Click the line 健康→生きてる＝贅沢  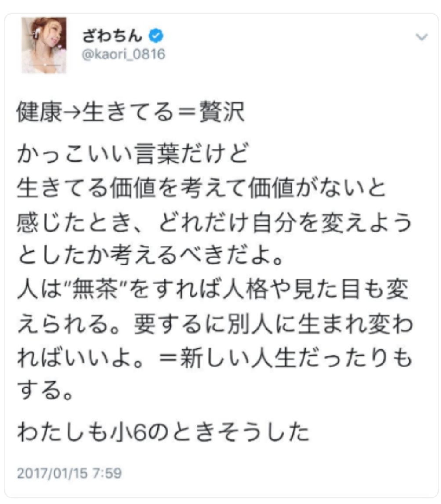click(131, 112)
